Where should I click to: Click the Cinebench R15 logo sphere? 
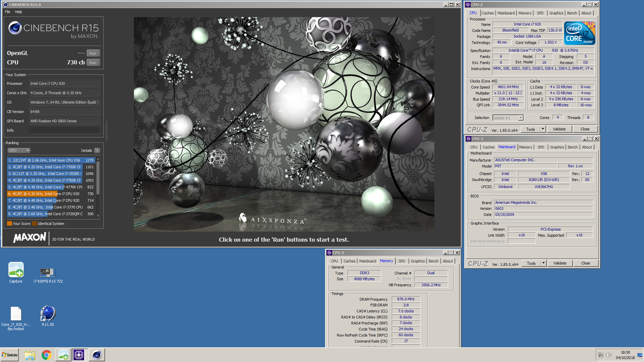(x=15, y=28)
